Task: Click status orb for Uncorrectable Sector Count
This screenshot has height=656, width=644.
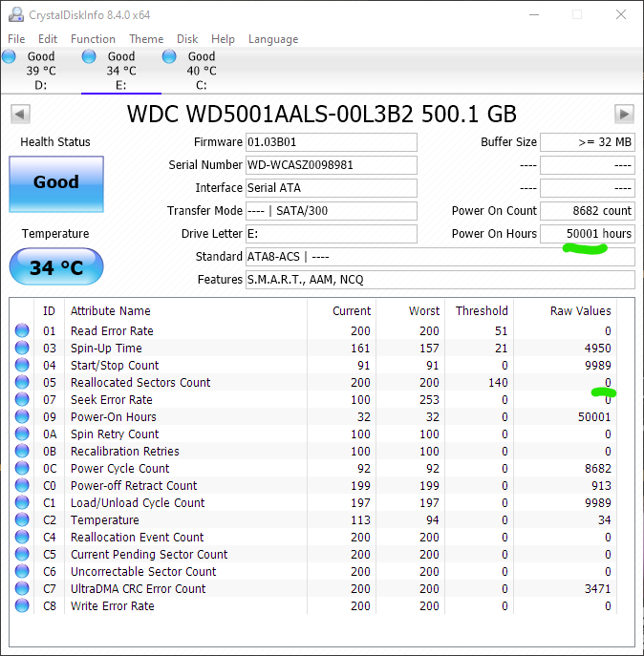Action: (x=22, y=571)
